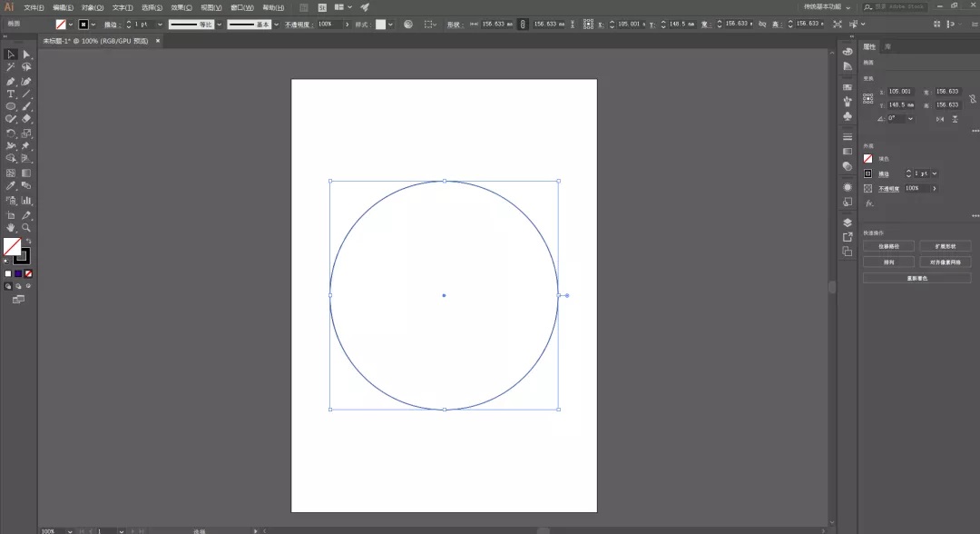The width and height of the screenshot is (980, 534).
Task: Select the Type tool
Action: [x=11, y=94]
